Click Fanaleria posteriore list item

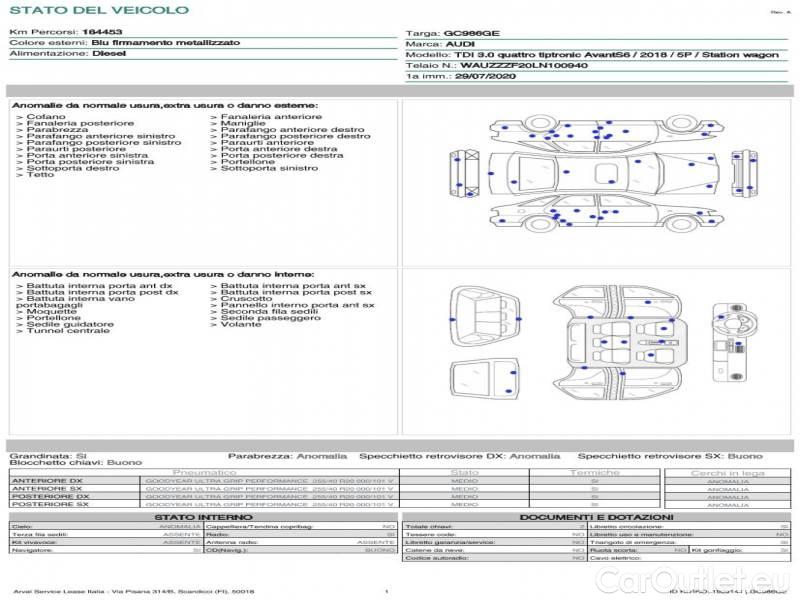pyautogui.click(x=80, y=123)
